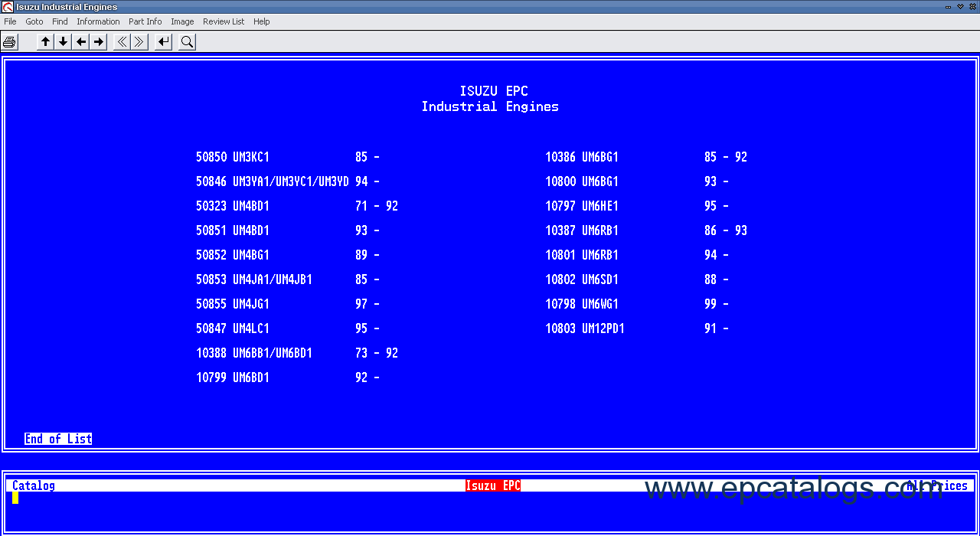Open the Help menu
The width and height of the screenshot is (980, 536).
[x=262, y=21]
